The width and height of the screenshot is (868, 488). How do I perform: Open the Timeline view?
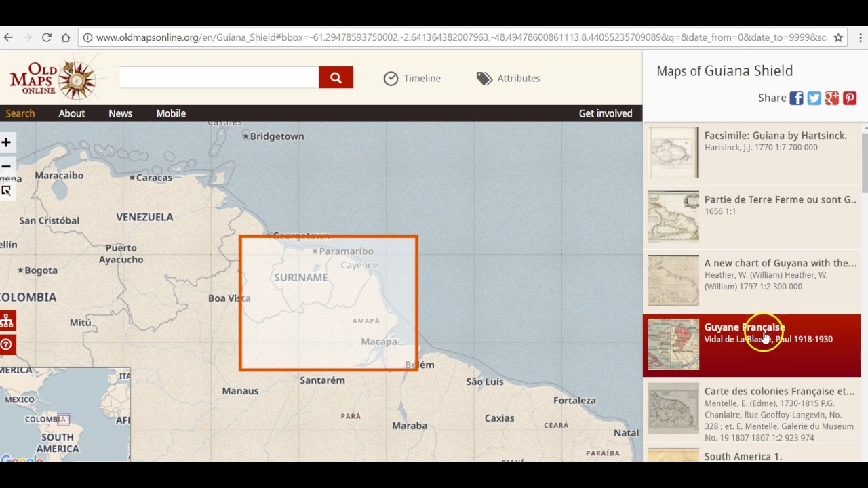coord(412,78)
